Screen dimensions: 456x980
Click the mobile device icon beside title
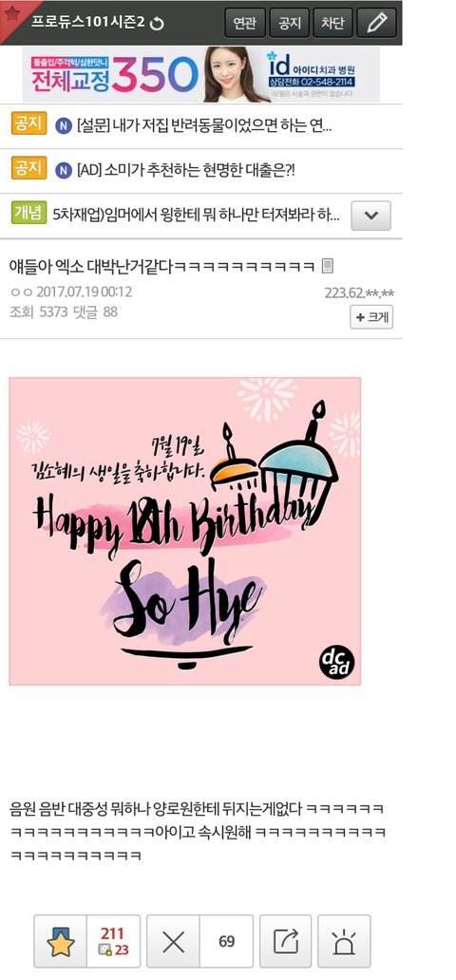click(x=328, y=266)
